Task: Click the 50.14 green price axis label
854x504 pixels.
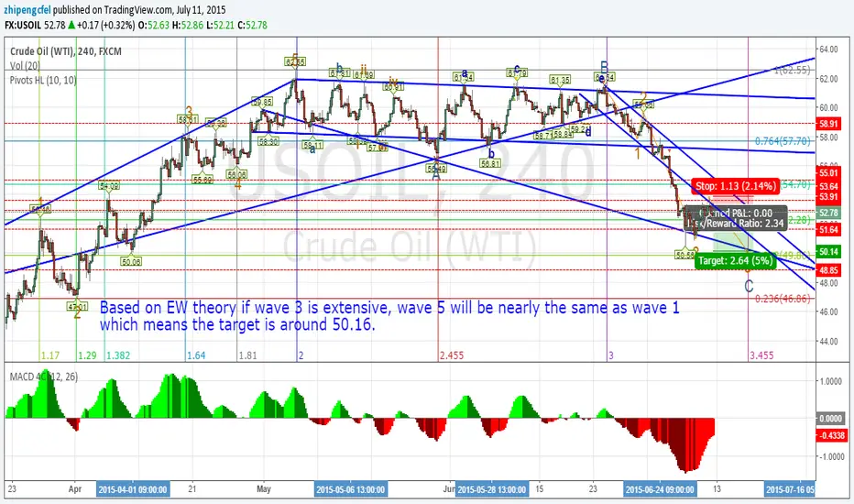Action: coord(828,252)
